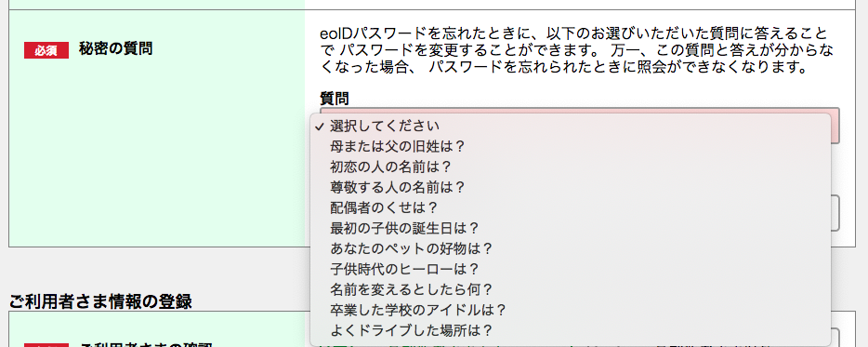Select 名前を変えるとしたら何？ option
This screenshot has height=347, width=868.
tap(571, 290)
